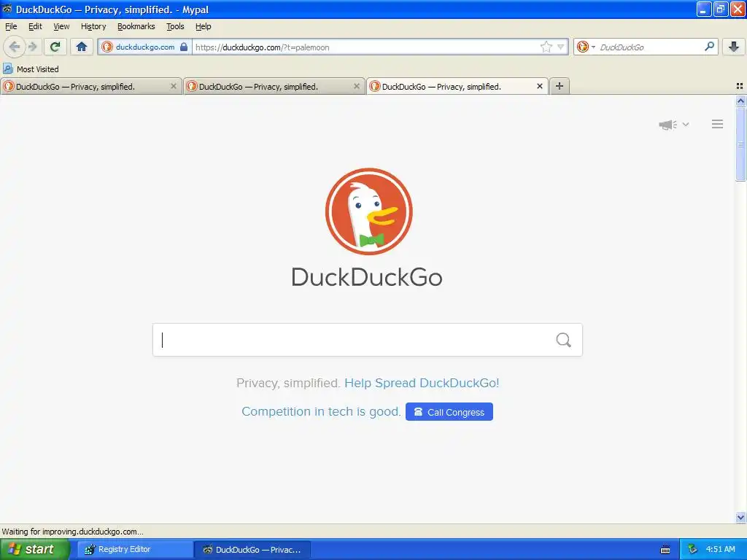Click the duckduckgo.com site identity box
Screen dimensions: 747x560
pos(145,47)
